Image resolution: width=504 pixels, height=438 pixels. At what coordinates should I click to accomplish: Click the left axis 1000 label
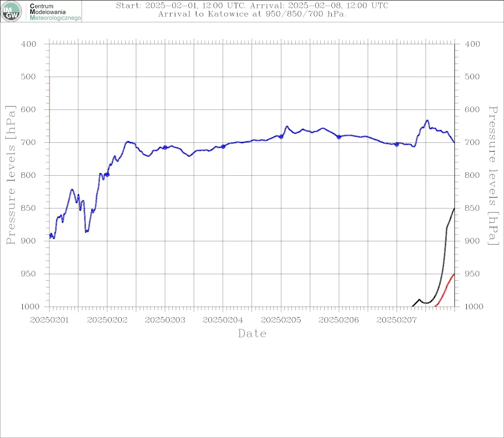click(30, 307)
